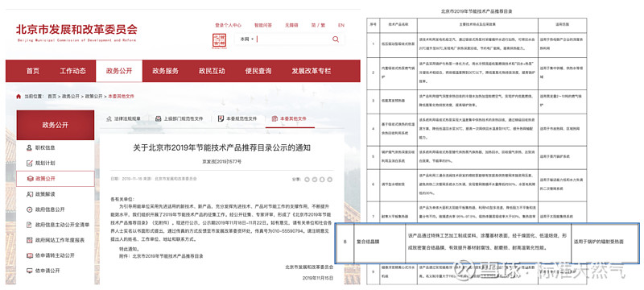Click the icon beside 上级部门规范性文件
This screenshot has width=644, height=290.
pyautogui.click(x=158, y=118)
